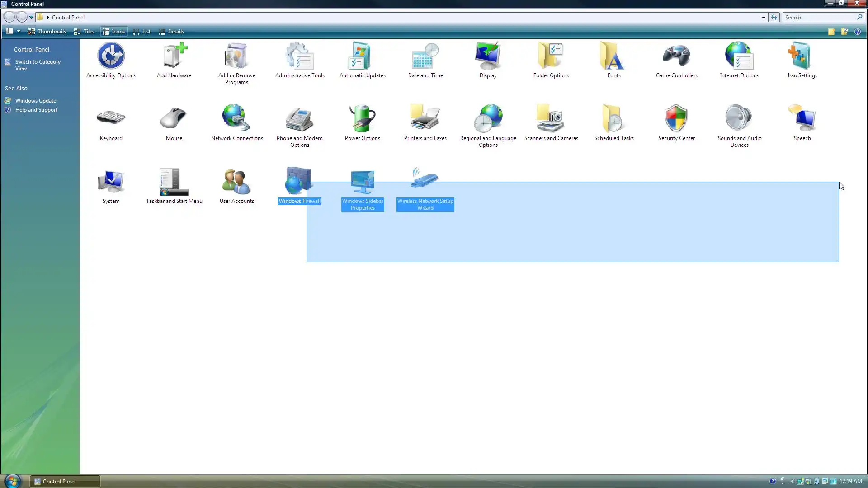Open Scanners and Cameras
Viewport: 868px width, 488px height.
551,119
